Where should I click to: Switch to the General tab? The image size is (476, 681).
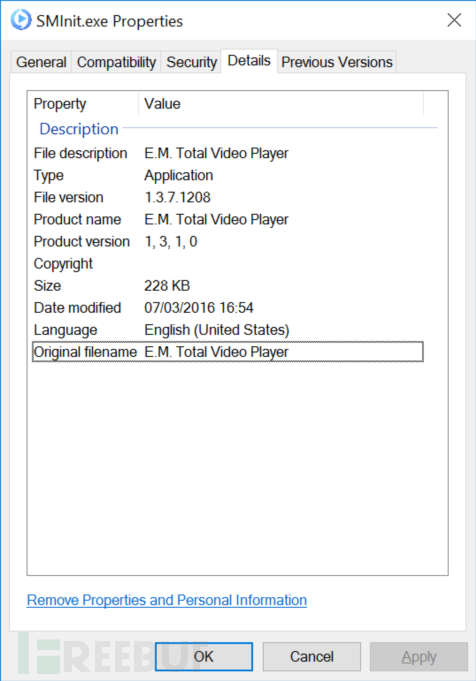point(41,62)
